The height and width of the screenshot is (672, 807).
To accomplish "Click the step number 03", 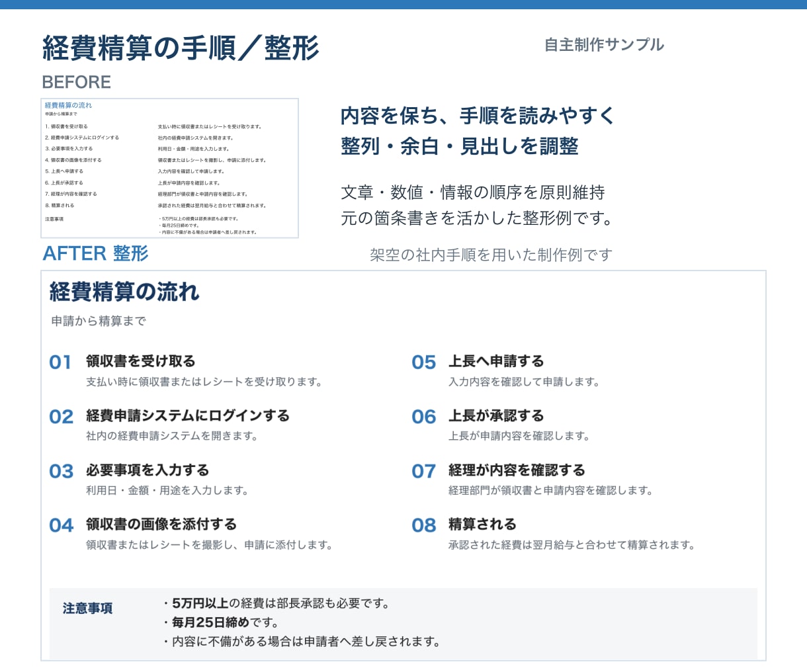I will pos(61,472).
